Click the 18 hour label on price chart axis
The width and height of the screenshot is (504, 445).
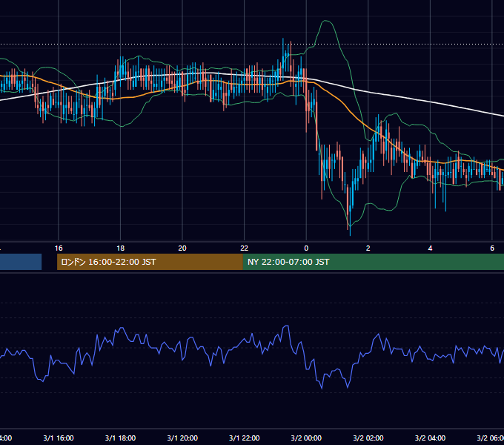point(121,248)
